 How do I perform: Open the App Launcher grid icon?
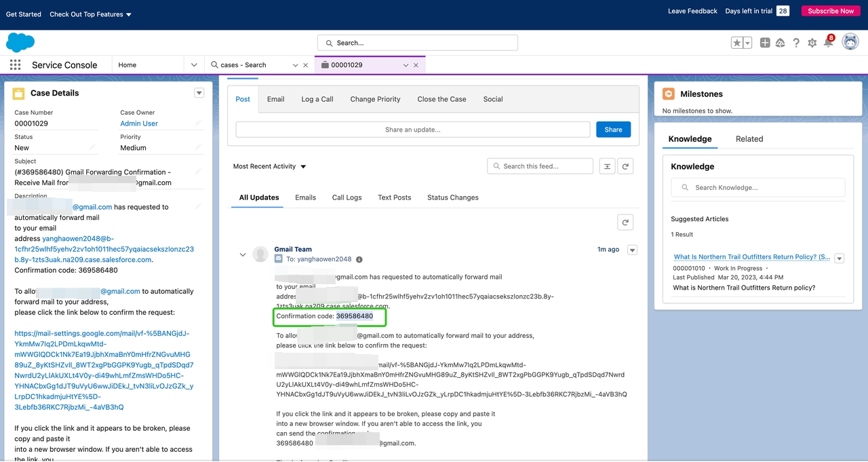pyautogui.click(x=15, y=65)
